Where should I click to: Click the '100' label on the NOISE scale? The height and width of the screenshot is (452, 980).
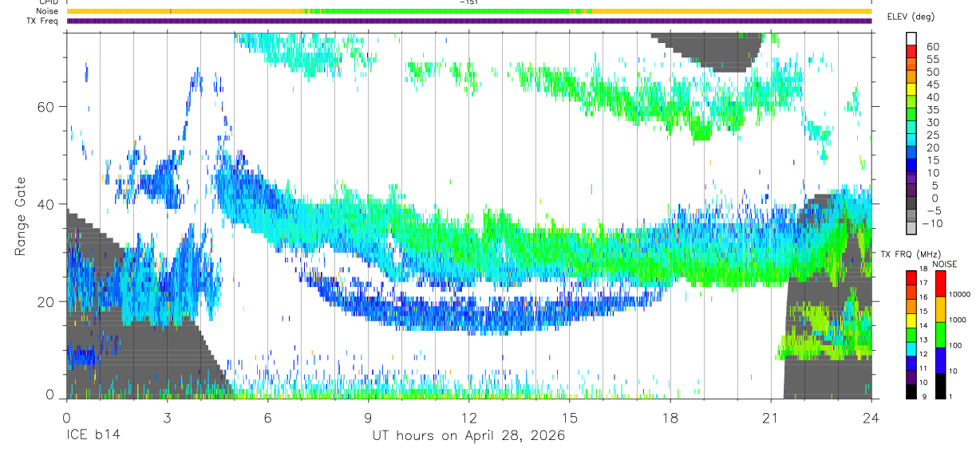pyautogui.click(x=955, y=345)
